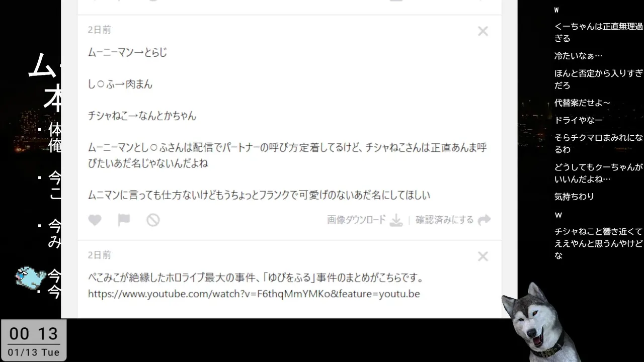Dismiss the ムーニーマン→とらじ message with the X

tap(483, 31)
